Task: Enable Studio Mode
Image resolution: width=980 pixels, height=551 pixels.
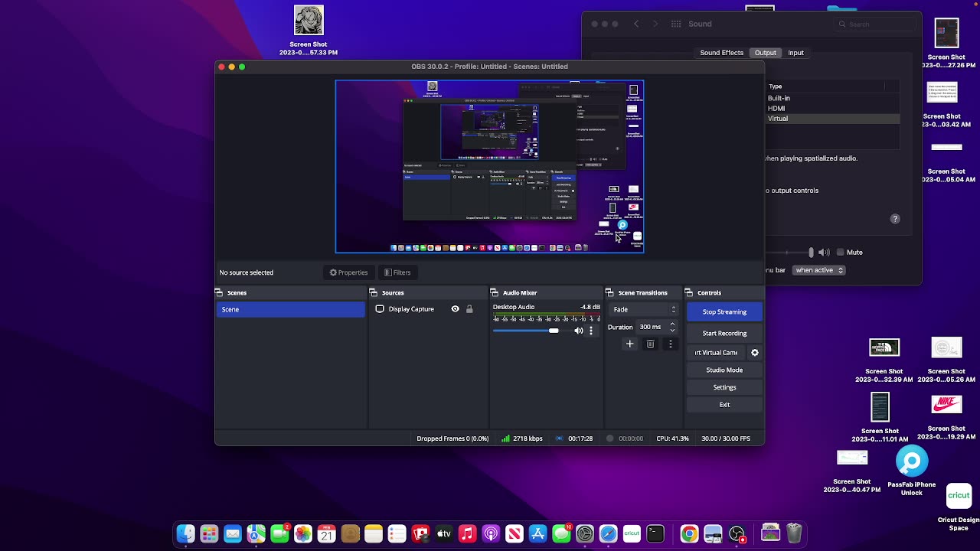Action: (724, 370)
